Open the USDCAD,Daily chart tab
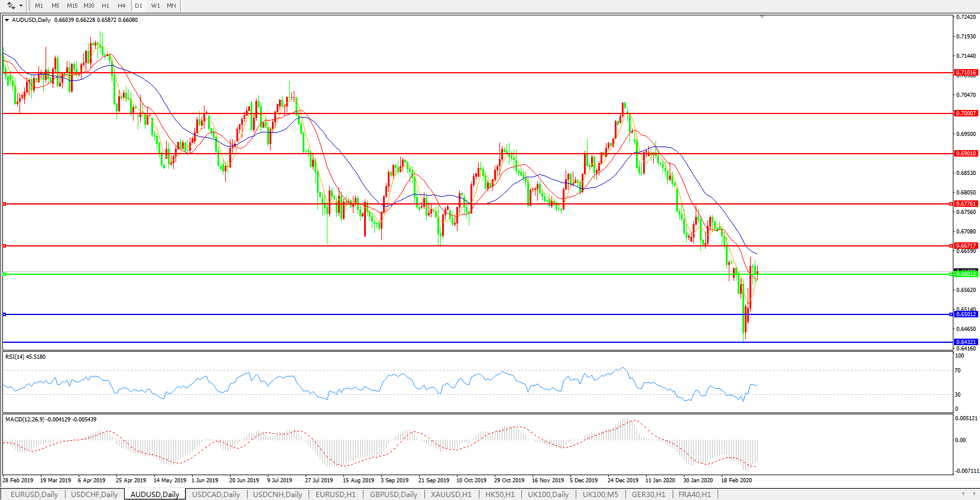Viewport: 980px width, 500px height. pos(216,494)
